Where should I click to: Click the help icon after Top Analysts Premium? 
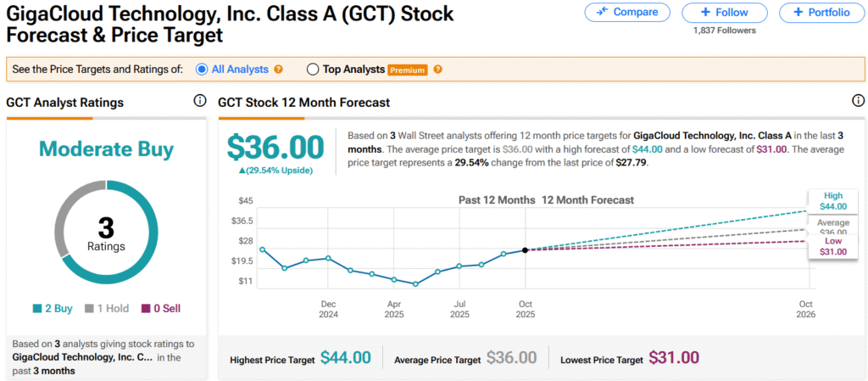coord(437,70)
